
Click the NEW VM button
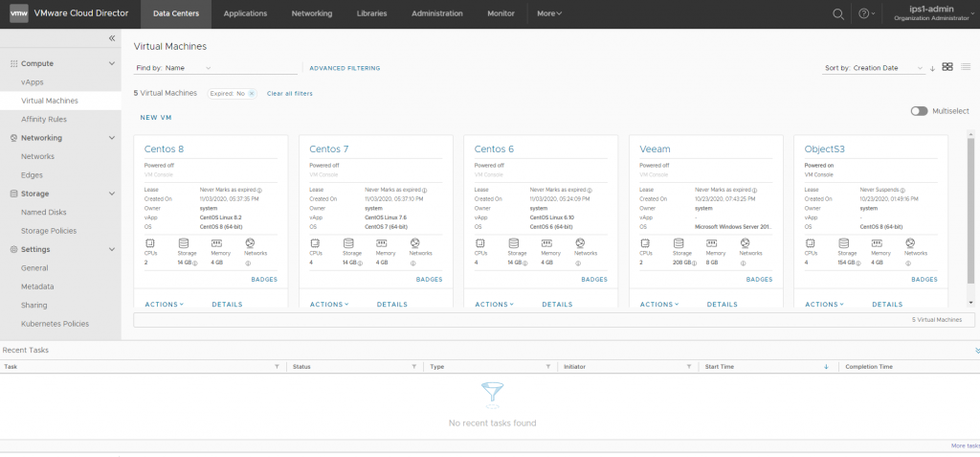coord(156,118)
